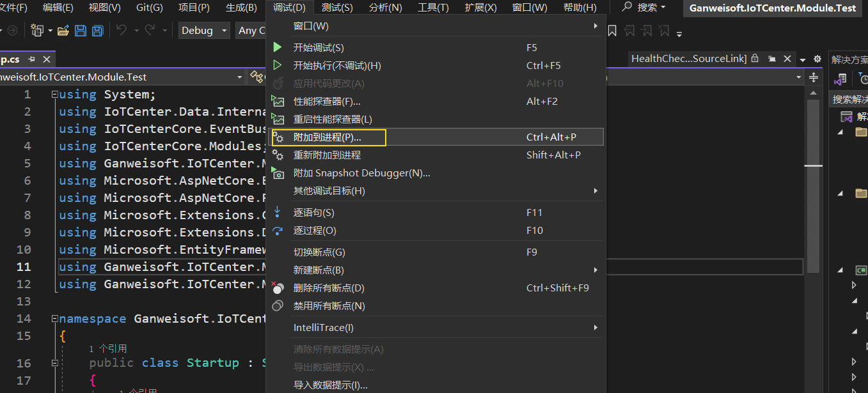Click the performance profiler chart icon
Screen dimensions: 868x393
(x=278, y=101)
